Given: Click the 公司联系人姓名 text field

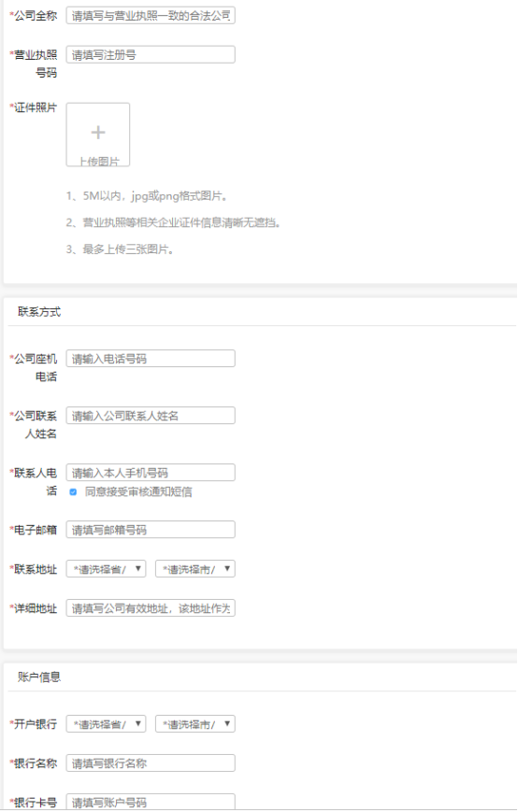Looking at the screenshot, I should pos(151,415).
